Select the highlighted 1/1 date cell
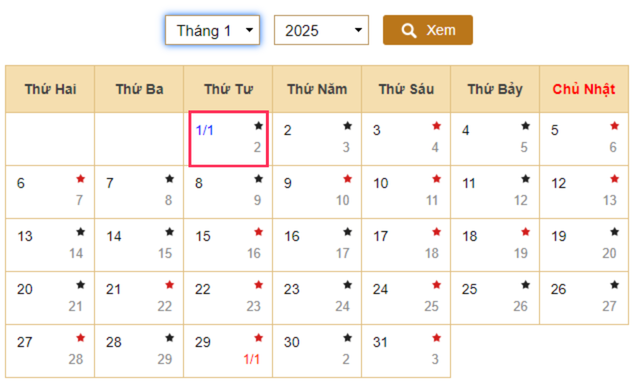 [228, 139]
